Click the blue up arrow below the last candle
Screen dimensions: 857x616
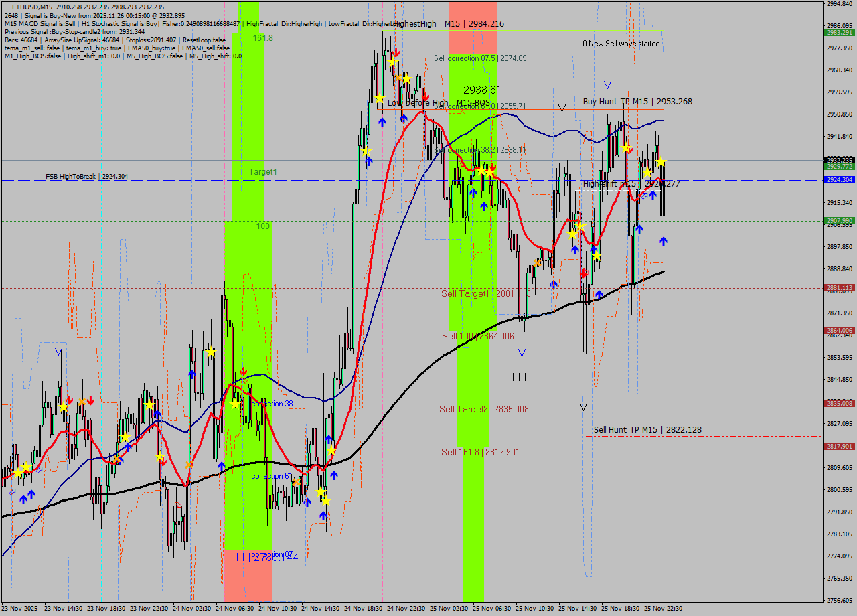tap(663, 241)
